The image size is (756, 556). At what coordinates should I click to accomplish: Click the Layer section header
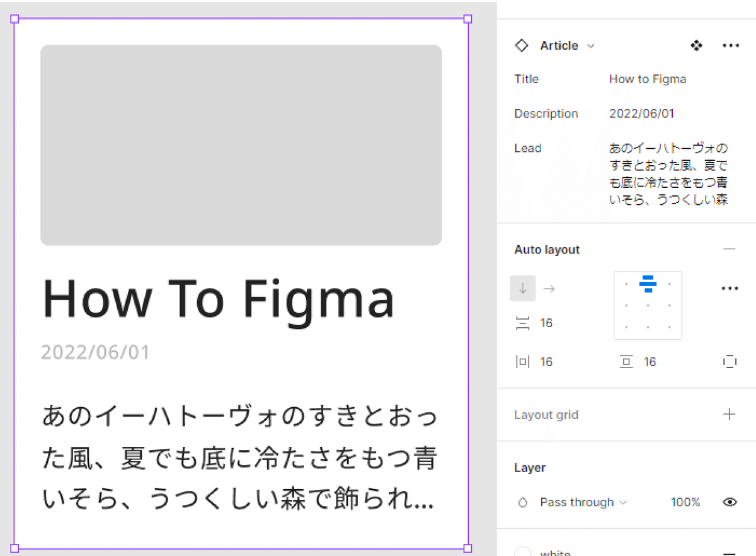(530, 468)
